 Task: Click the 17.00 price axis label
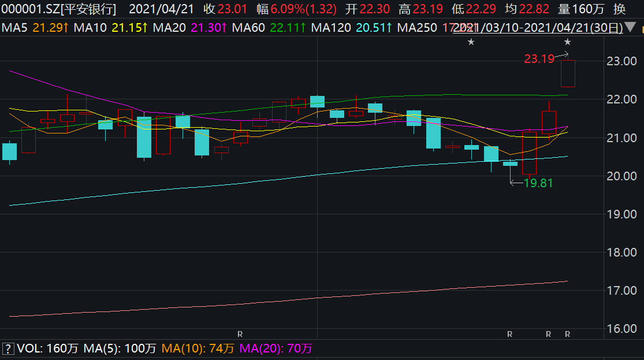point(621,291)
